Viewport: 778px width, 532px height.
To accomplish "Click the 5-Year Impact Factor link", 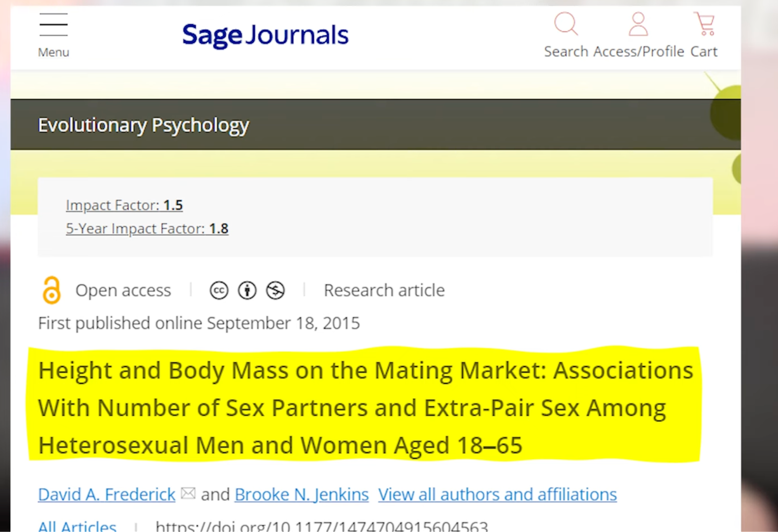I will point(147,228).
